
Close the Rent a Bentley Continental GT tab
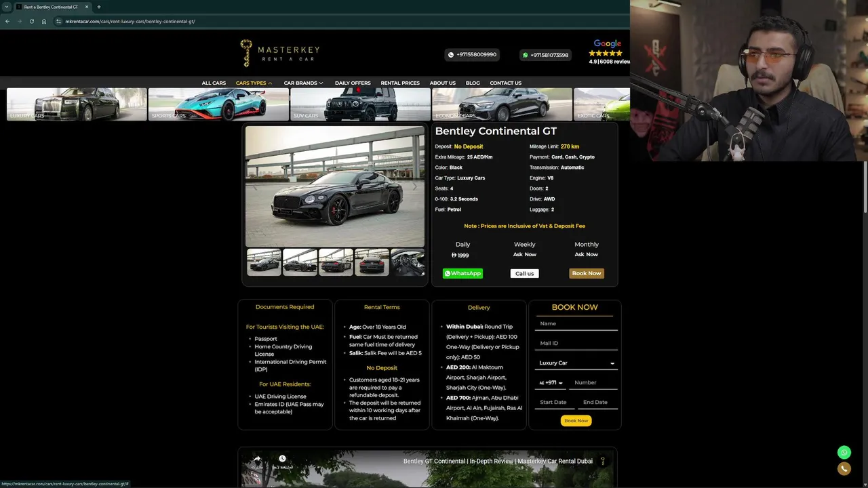pyautogui.click(x=87, y=7)
